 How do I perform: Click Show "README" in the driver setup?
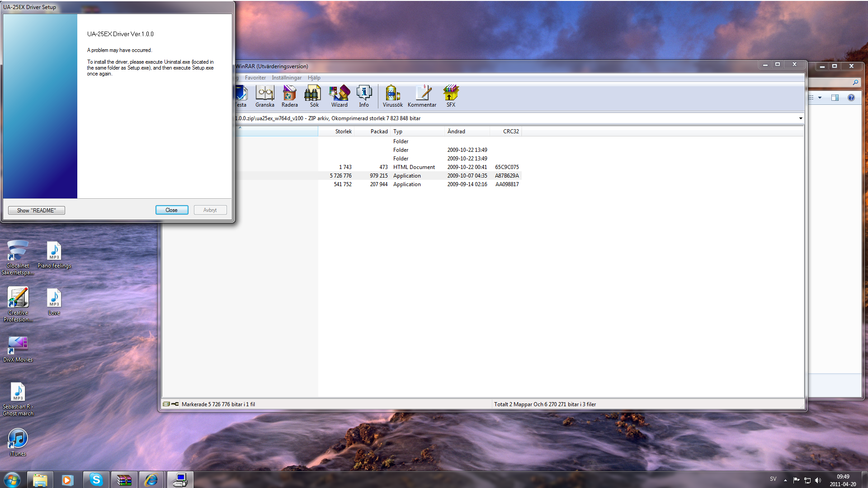(x=37, y=210)
